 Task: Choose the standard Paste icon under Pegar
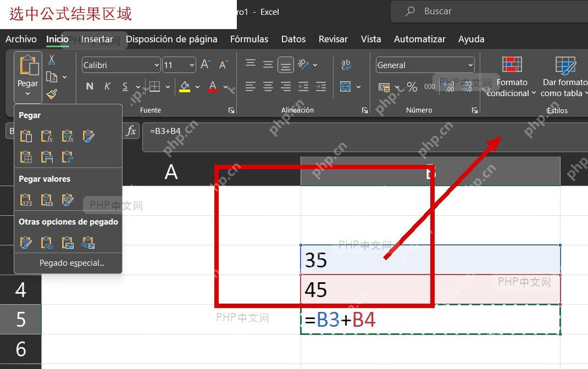[x=26, y=136]
